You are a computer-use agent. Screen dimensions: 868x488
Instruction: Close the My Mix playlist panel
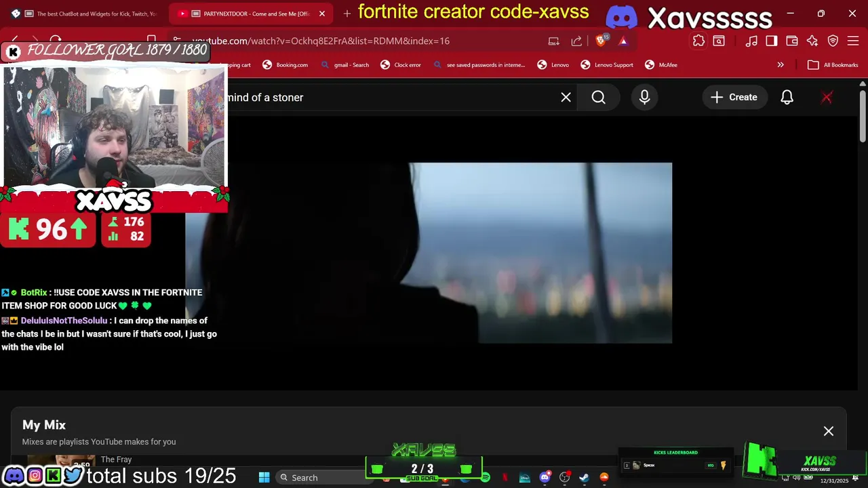[828, 431]
